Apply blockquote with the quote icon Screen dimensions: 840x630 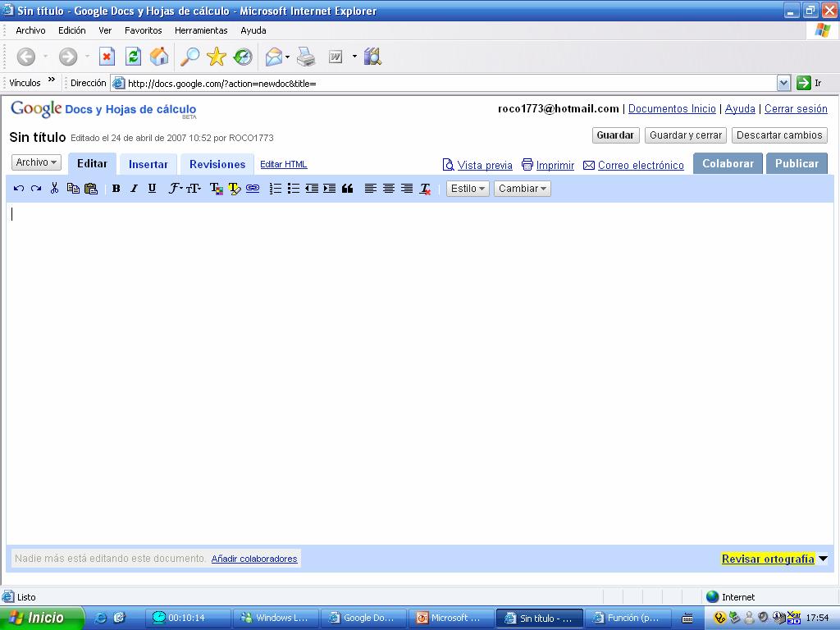347,189
